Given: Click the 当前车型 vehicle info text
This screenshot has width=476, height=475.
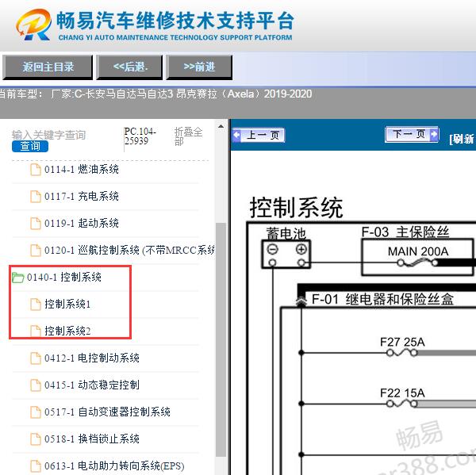Looking at the screenshot, I should [x=155, y=94].
